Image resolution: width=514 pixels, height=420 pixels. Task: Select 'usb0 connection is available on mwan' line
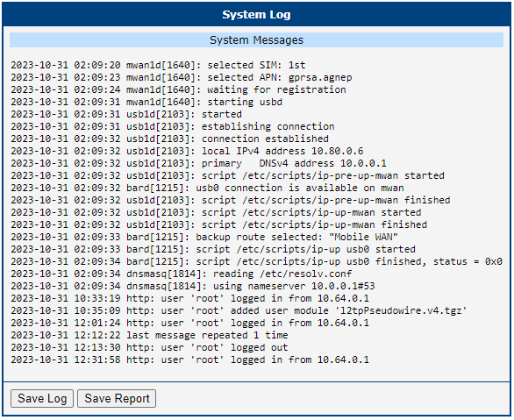(207, 188)
